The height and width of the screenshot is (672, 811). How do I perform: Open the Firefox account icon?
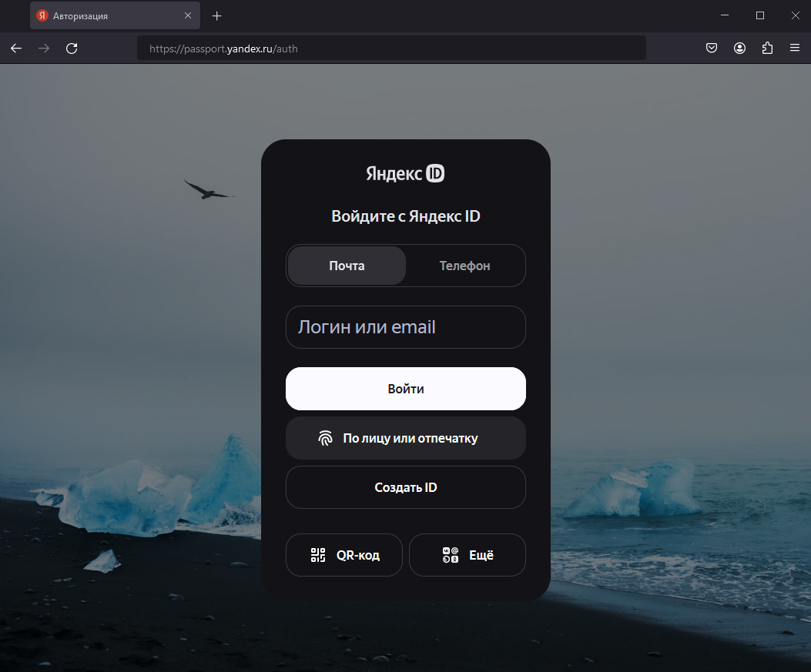point(739,48)
